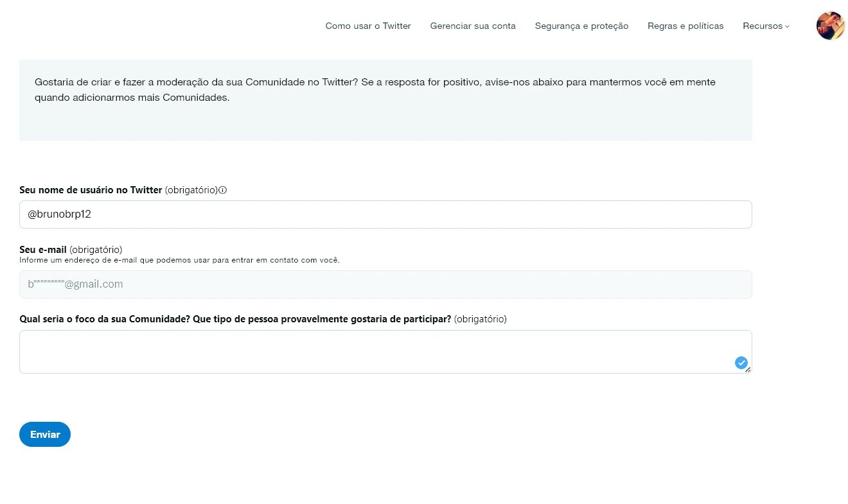Open the Regras e políticas menu
848x504 pixels.
click(x=685, y=26)
